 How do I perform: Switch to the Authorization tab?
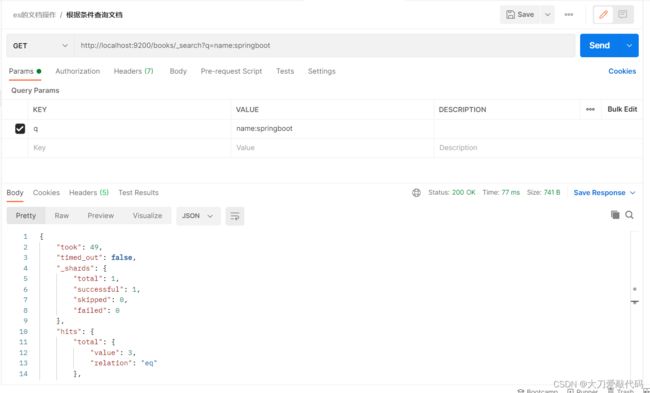(78, 71)
